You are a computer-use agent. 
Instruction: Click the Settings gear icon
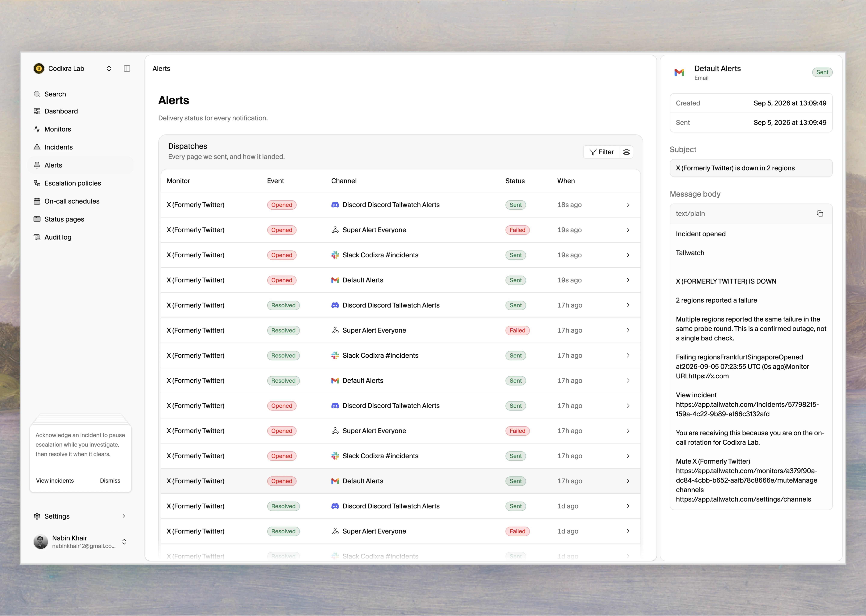[x=37, y=516]
